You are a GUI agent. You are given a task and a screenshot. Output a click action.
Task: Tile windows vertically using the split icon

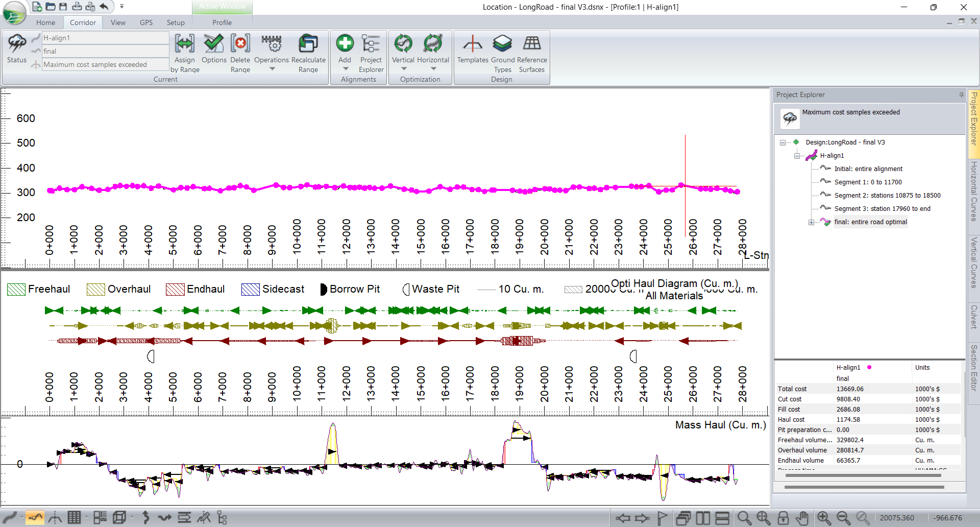(x=703, y=518)
